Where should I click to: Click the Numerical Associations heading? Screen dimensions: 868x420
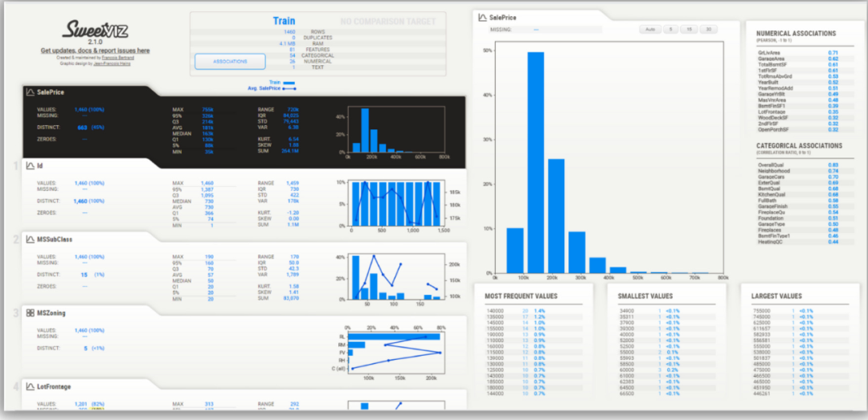(x=796, y=33)
